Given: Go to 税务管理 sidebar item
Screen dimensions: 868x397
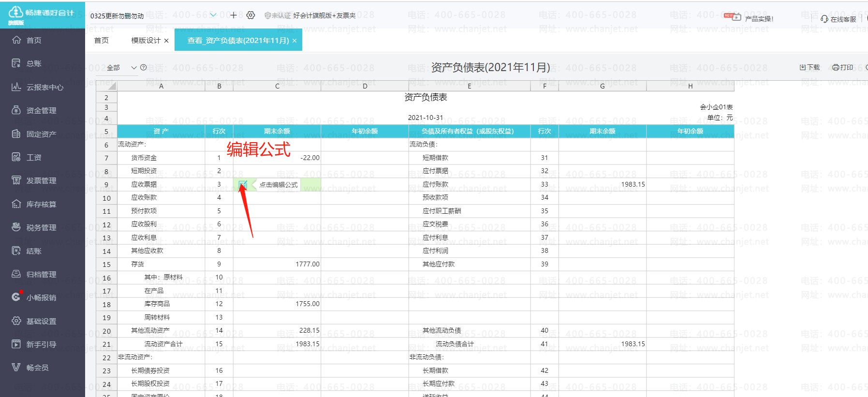Looking at the screenshot, I should pos(41,227).
